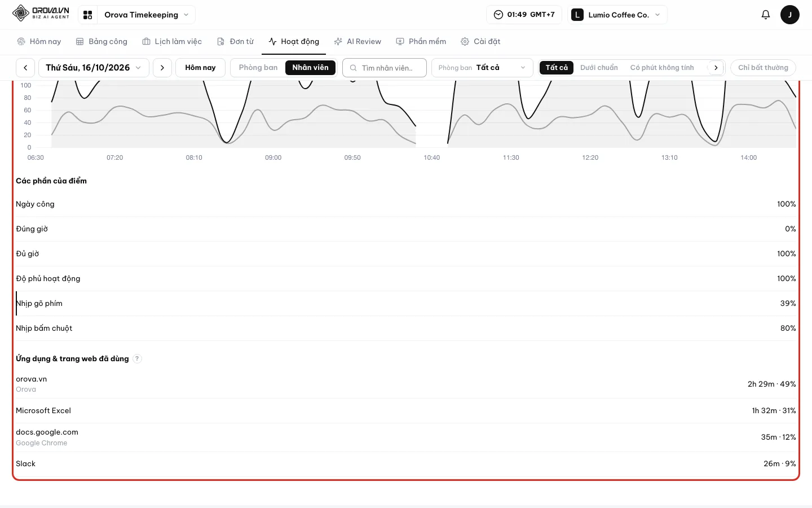Click the Đúng giờ score row

406,229
